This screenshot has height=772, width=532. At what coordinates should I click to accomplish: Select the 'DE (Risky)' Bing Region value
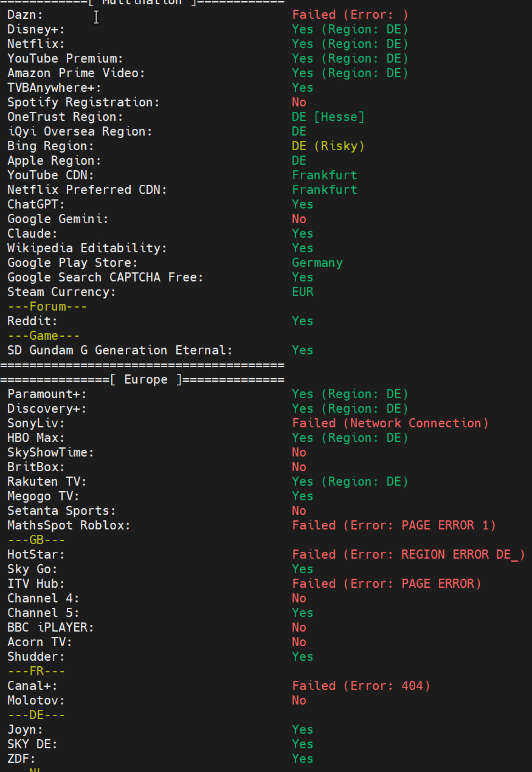coord(328,146)
